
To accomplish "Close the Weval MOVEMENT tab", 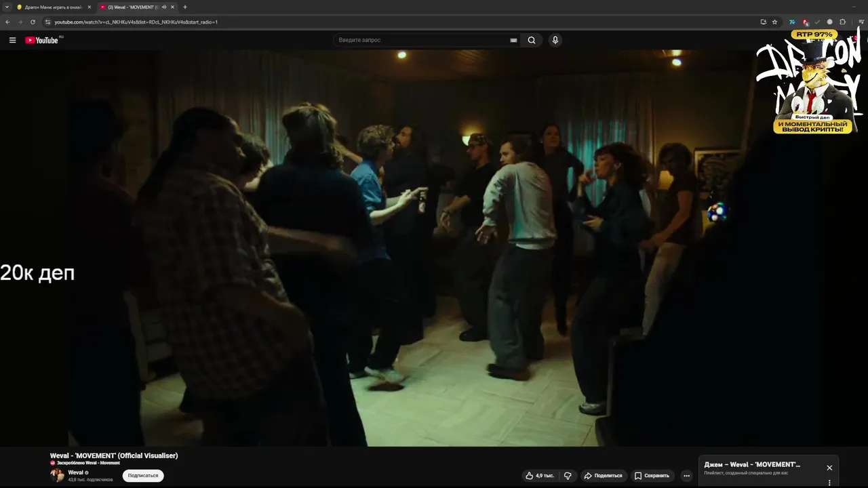I will (x=172, y=7).
